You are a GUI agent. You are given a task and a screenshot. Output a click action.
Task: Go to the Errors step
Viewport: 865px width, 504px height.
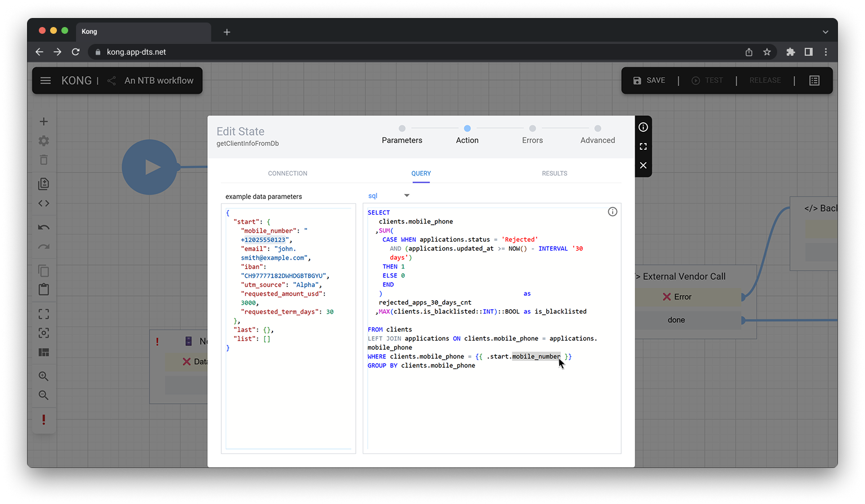click(533, 135)
